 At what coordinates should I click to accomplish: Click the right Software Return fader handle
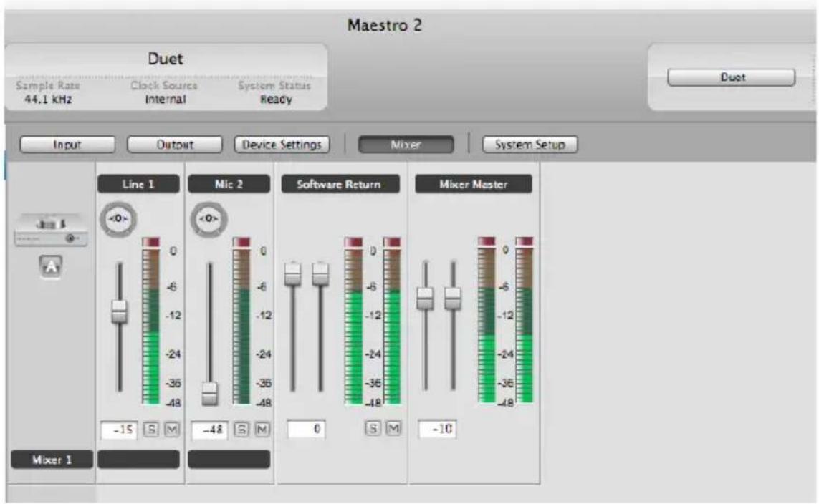321,273
